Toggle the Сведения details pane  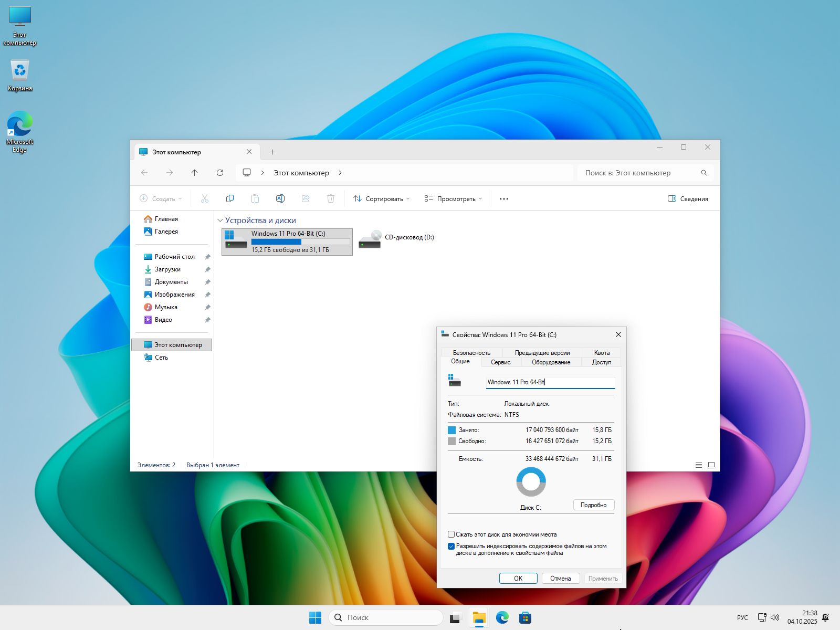(688, 199)
